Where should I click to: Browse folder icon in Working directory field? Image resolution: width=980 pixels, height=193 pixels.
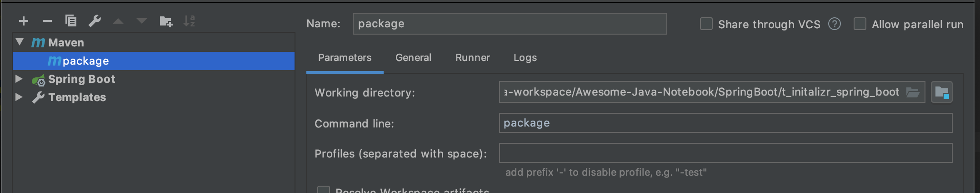click(x=913, y=92)
